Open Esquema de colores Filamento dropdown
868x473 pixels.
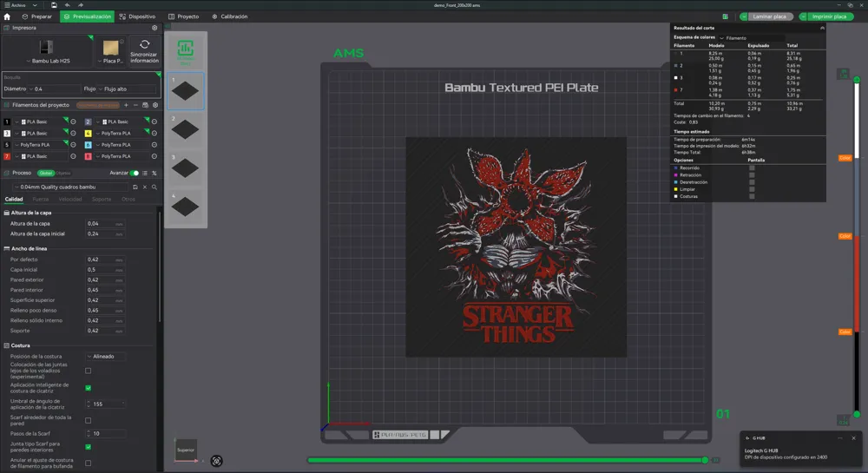click(x=752, y=38)
